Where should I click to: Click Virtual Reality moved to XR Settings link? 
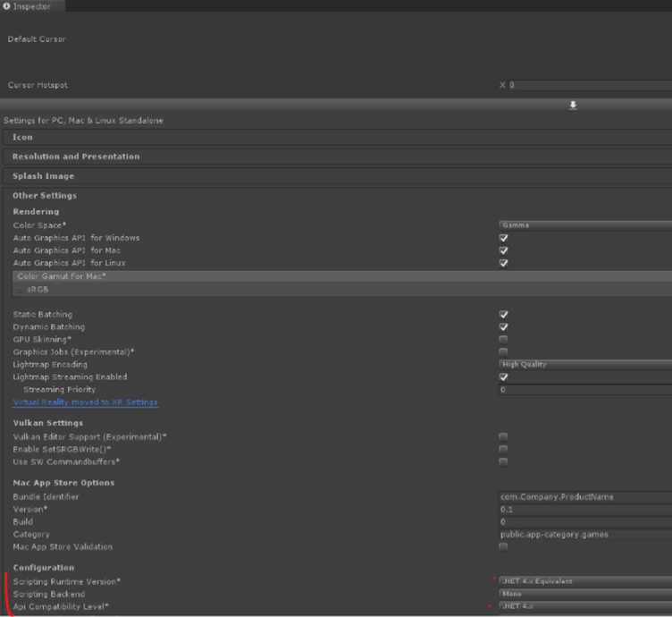point(85,402)
